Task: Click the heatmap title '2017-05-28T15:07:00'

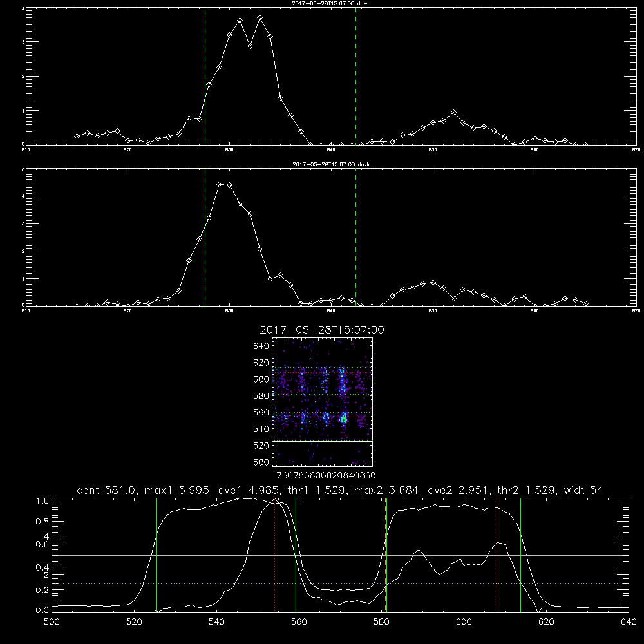Action: 322,330
